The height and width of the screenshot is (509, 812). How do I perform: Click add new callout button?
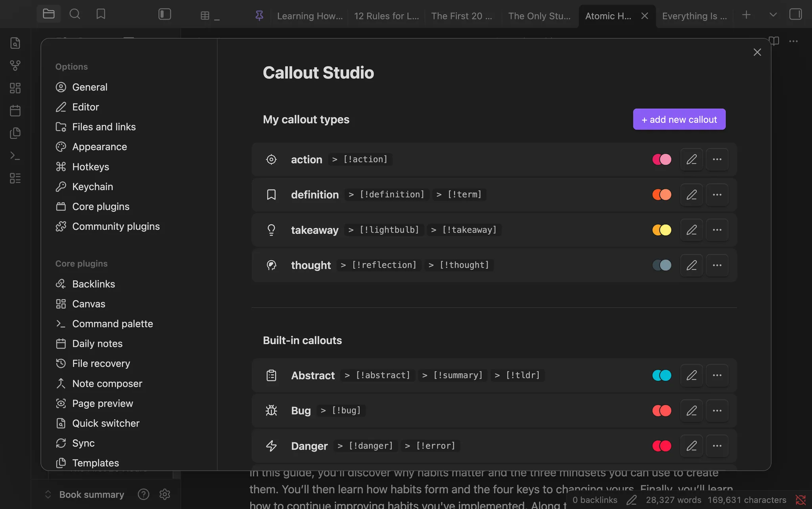pyautogui.click(x=679, y=119)
